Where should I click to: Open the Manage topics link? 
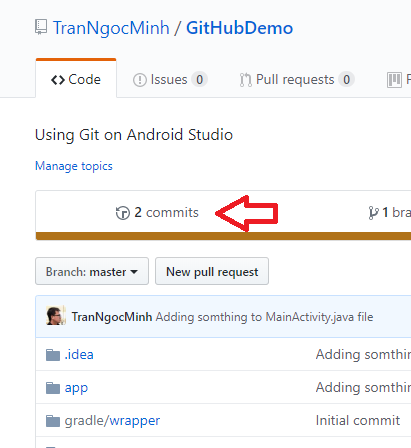74,166
